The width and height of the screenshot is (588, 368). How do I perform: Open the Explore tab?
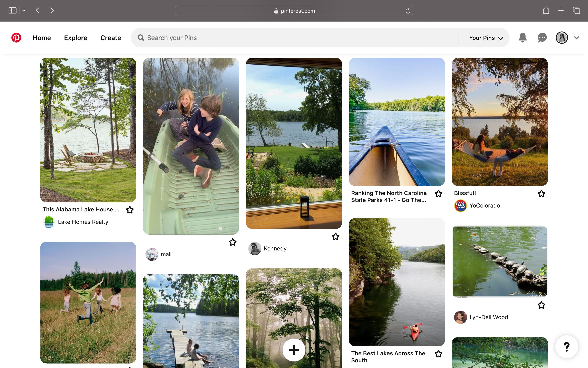click(x=76, y=38)
